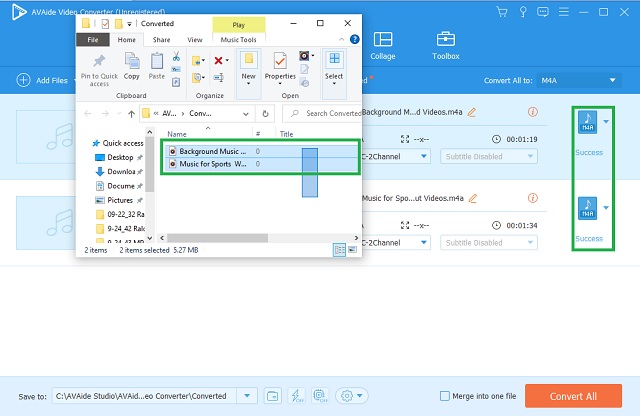The image size is (640, 416).
Task: Toggle the GPU hardware acceleration icon
Action: 320,396
